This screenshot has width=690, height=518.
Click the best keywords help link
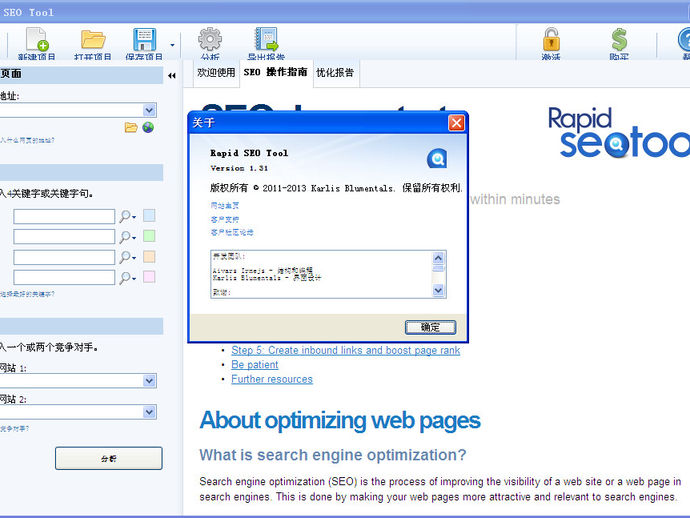[27, 294]
